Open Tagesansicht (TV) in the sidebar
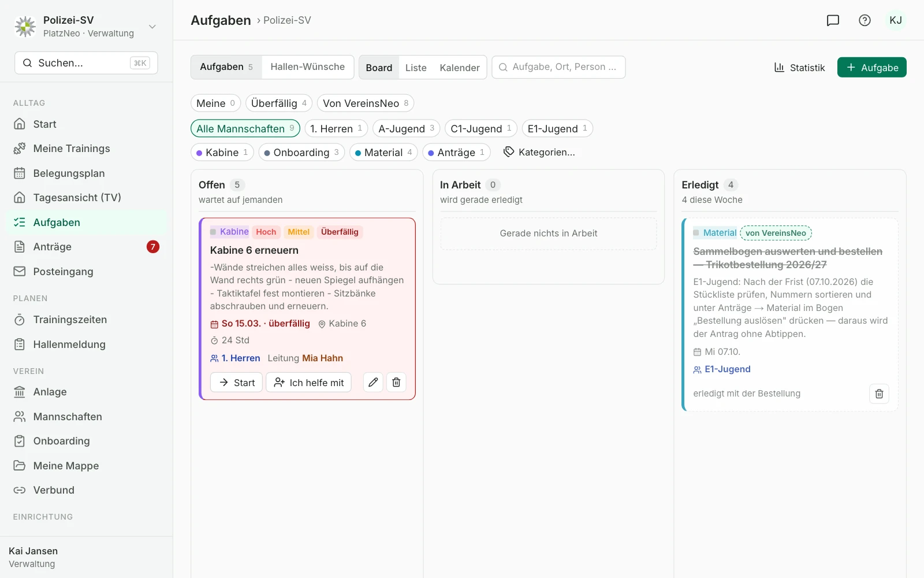 [86, 198]
